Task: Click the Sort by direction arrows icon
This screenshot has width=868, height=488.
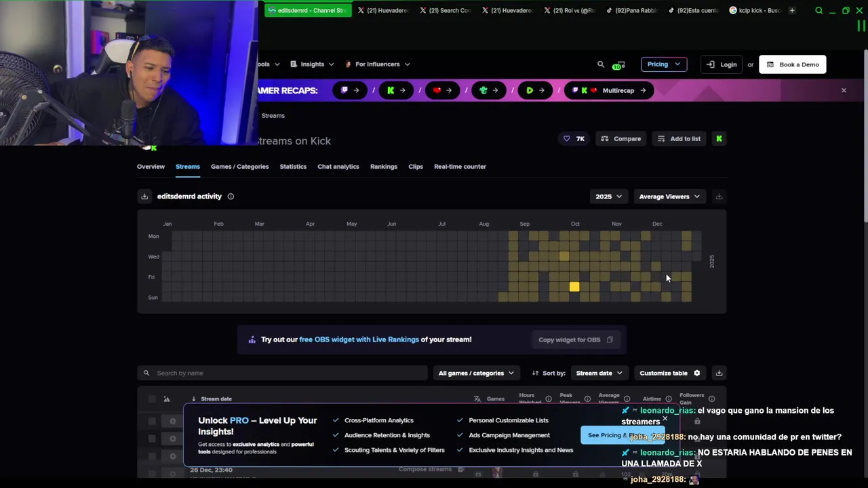Action: tap(535, 373)
